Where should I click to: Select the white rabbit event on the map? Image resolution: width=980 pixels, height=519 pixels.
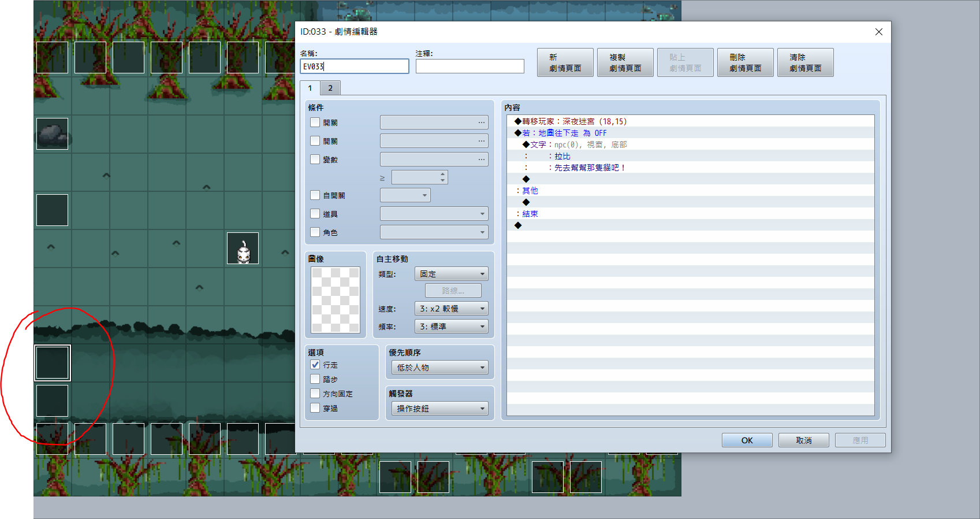tap(243, 249)
